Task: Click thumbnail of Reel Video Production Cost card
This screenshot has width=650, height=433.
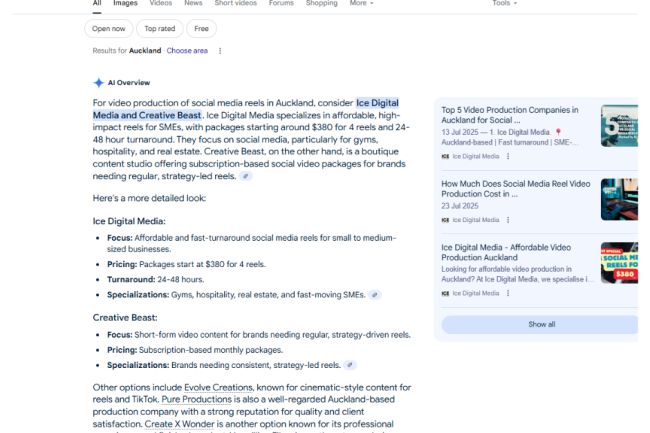Action: pyautogui.click(x=619, y=199)
